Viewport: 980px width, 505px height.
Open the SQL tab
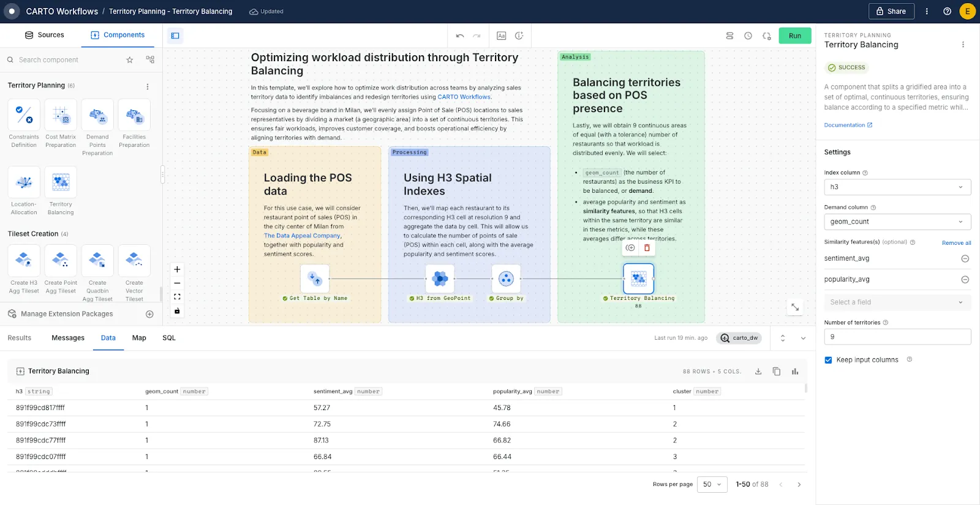click(169, 338)
